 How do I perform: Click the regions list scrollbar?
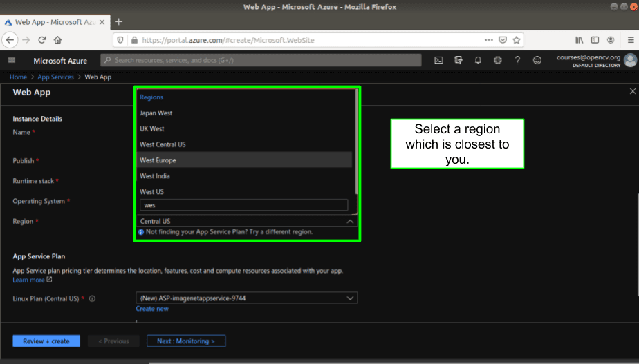(x=357, y=142)
